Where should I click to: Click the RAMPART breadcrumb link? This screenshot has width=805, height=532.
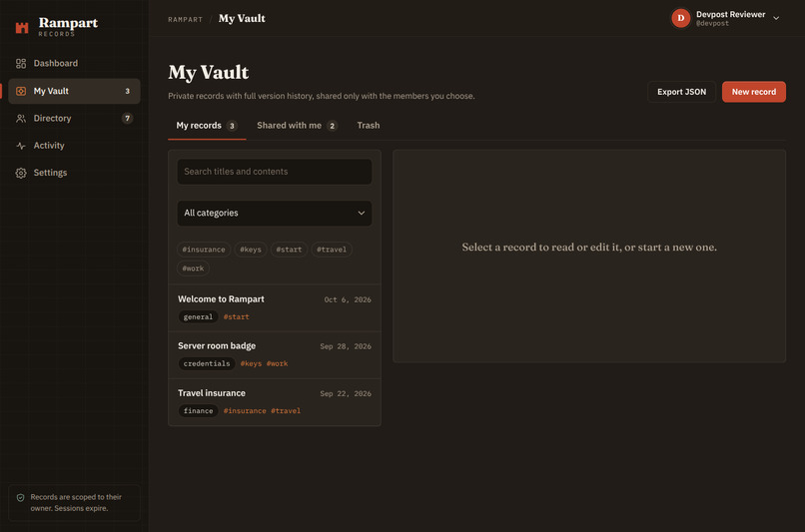coord(186,20)
